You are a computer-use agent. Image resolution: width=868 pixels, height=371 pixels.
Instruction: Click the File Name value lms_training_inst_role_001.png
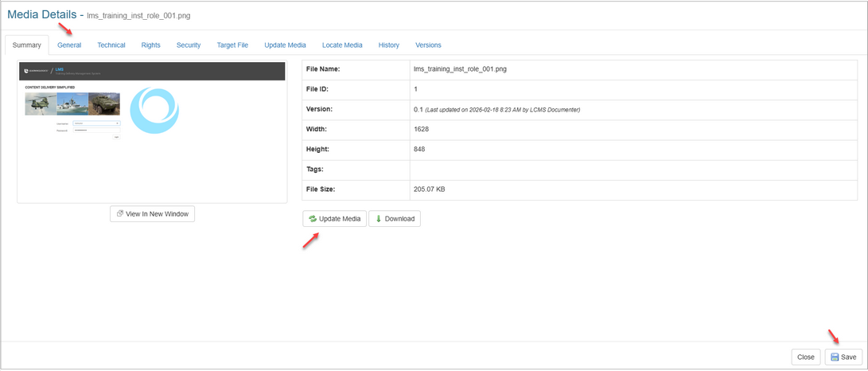[460, 69]
